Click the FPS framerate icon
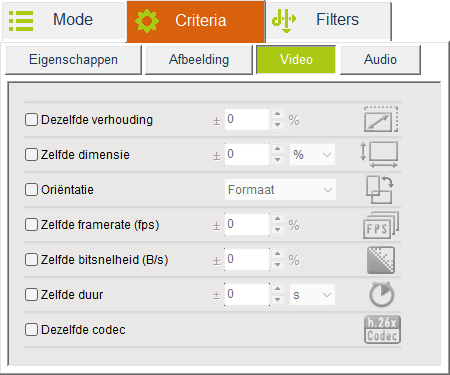The width and height of the screenshot is (450, 375). (x=381, y=225)
